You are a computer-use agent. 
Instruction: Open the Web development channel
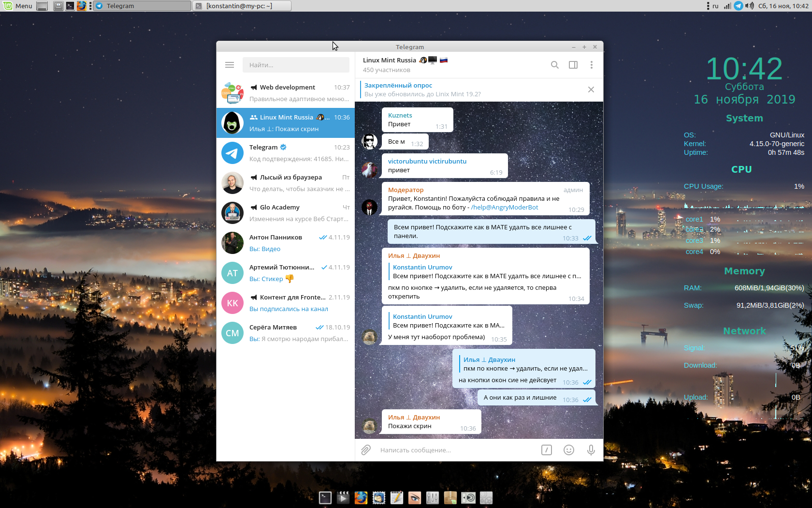286,93
